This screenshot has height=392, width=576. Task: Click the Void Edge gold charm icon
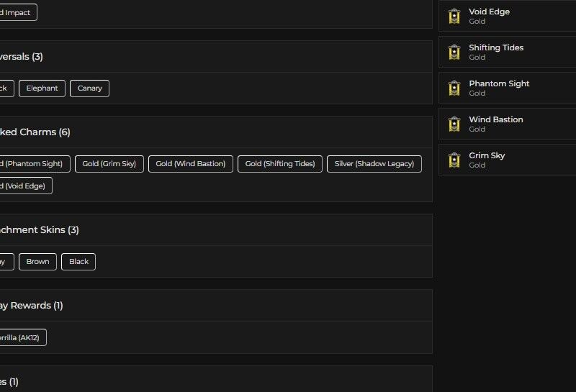coord(454,16)
